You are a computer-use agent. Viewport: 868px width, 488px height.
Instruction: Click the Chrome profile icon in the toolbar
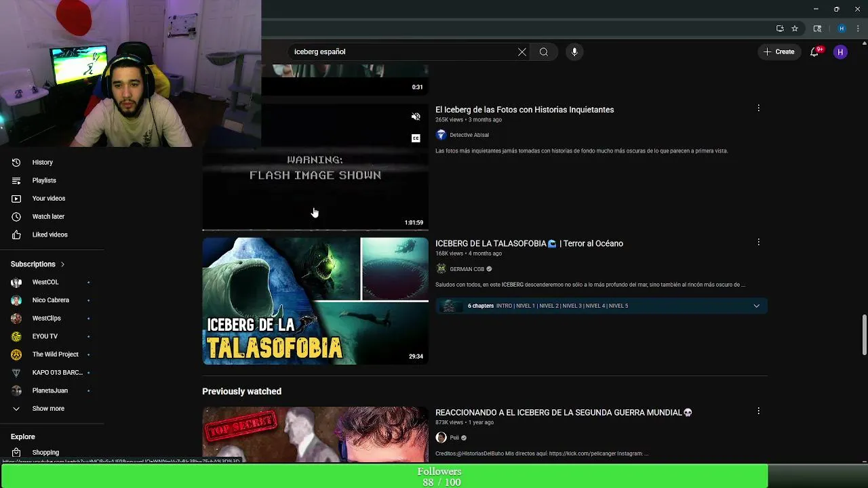(x=842, y=28)
